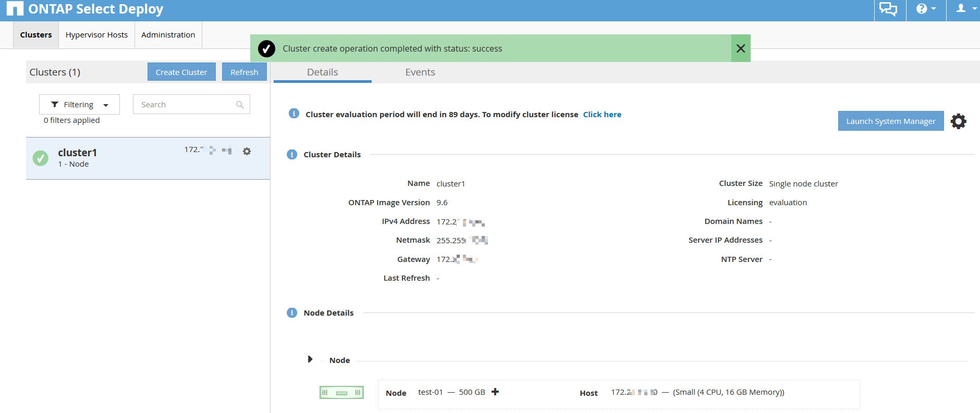Screen dimensions: 980x413
Task: Click the Clusters (1) heading
Action: pos(55,72)
